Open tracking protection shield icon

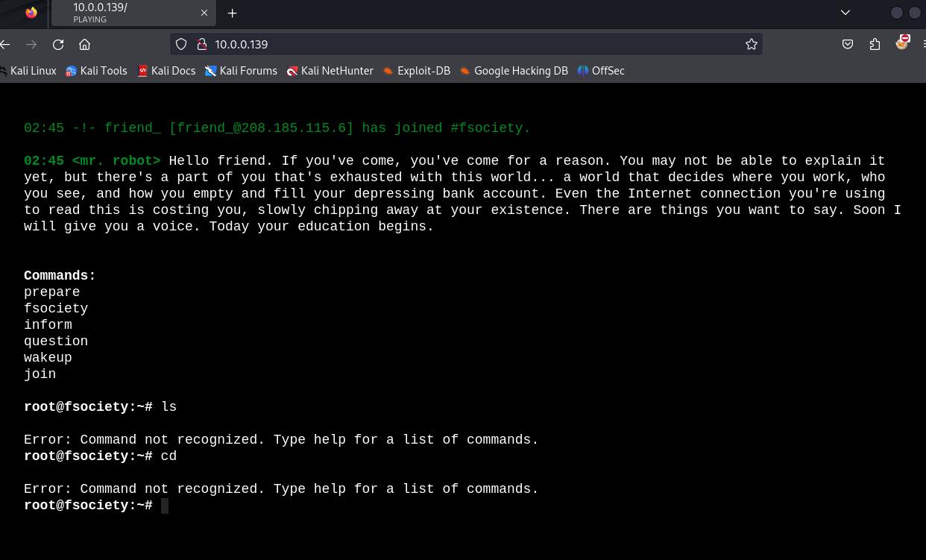coord(181,45)
